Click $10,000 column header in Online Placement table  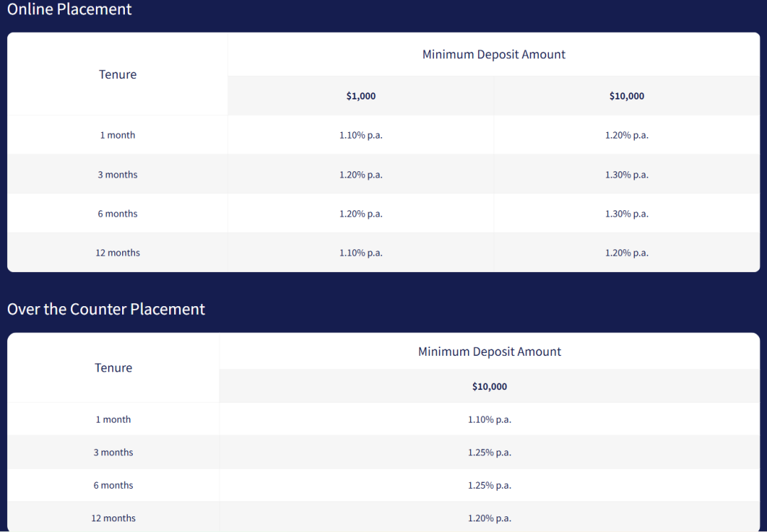pyautogui.click(x=626, y=96)
